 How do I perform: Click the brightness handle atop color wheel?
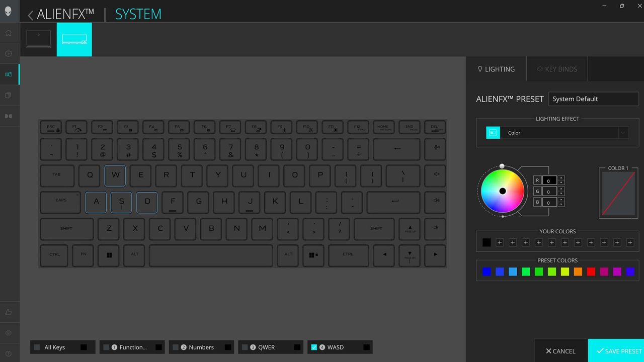(502, 166)
